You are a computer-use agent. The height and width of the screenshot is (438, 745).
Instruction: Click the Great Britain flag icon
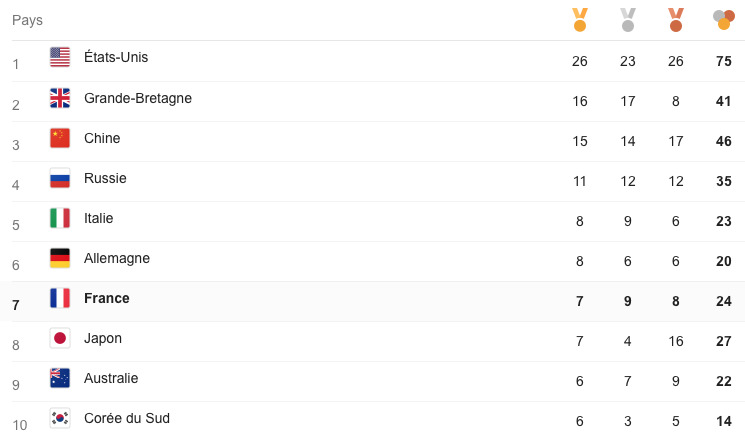(60, 98)
